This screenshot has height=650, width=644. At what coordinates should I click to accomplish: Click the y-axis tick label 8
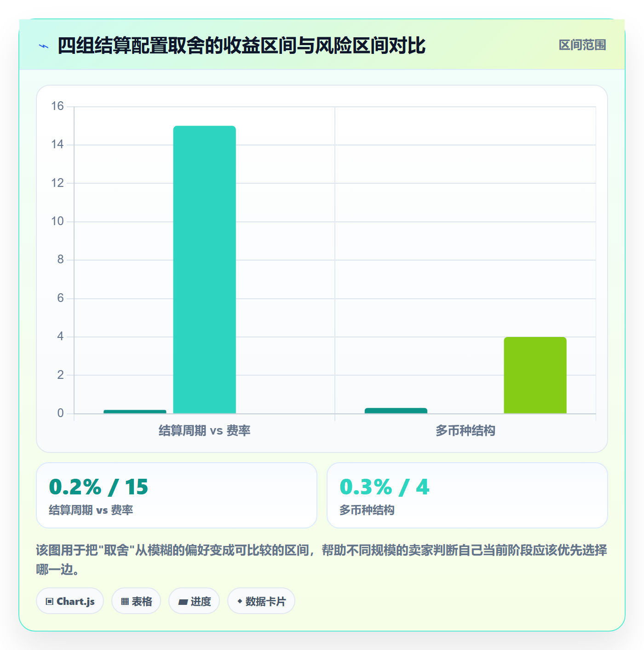[x=60, y=260]
